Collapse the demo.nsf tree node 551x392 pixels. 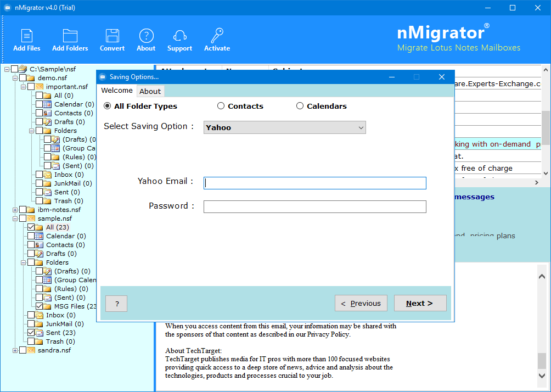tap(15, 78)
